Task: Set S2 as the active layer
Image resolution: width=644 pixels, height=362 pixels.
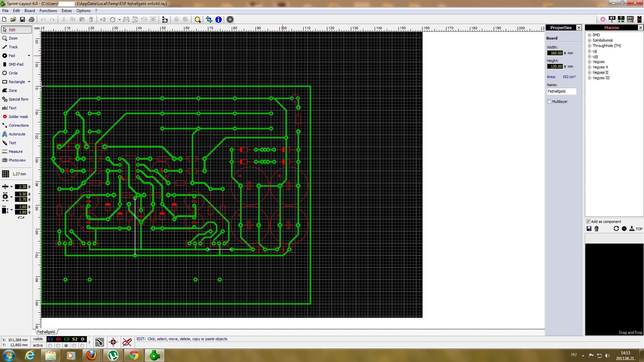Action: click(74, 346)
